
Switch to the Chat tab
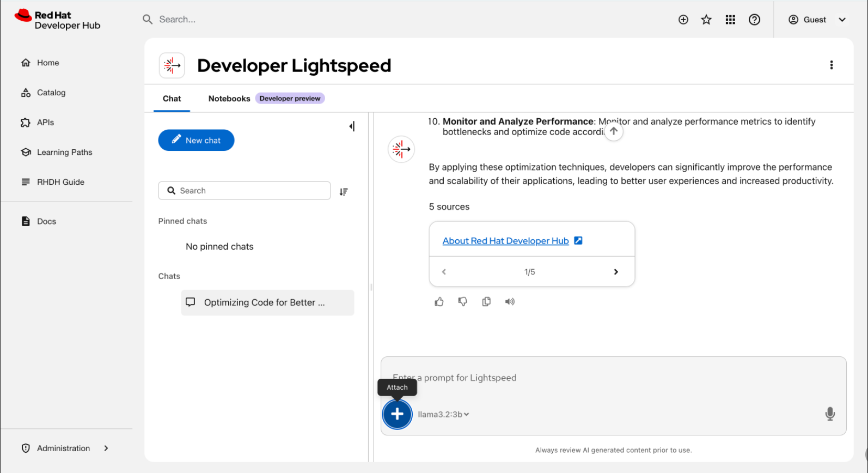172,99
